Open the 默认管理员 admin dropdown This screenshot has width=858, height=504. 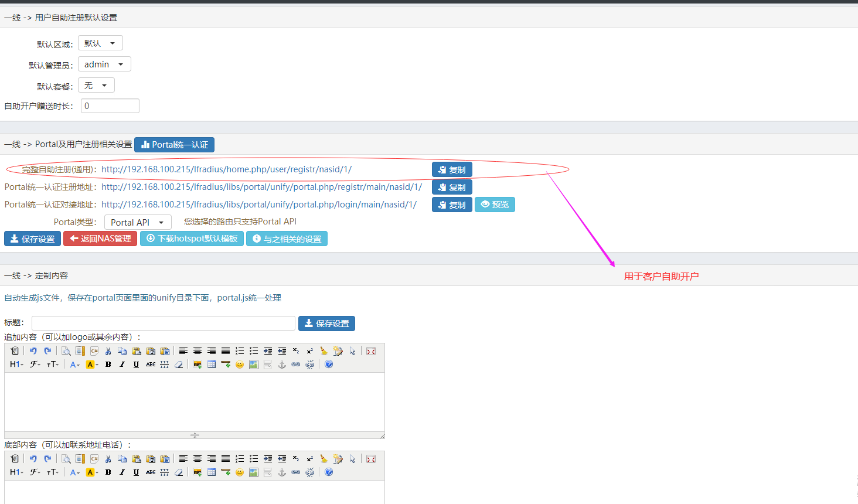[104, 64]
